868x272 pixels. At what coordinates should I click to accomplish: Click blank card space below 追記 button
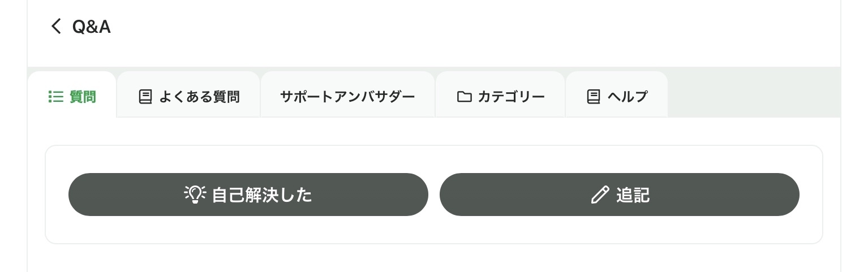point(619,230)
